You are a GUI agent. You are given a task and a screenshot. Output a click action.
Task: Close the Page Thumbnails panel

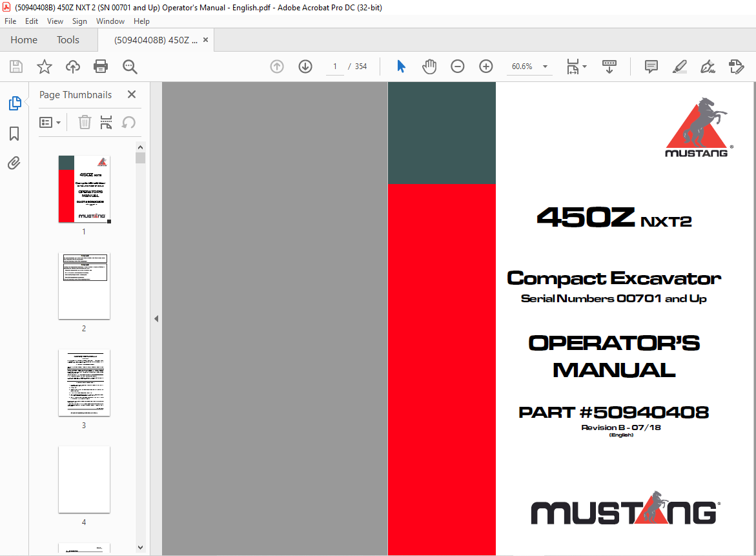point(132,94)
